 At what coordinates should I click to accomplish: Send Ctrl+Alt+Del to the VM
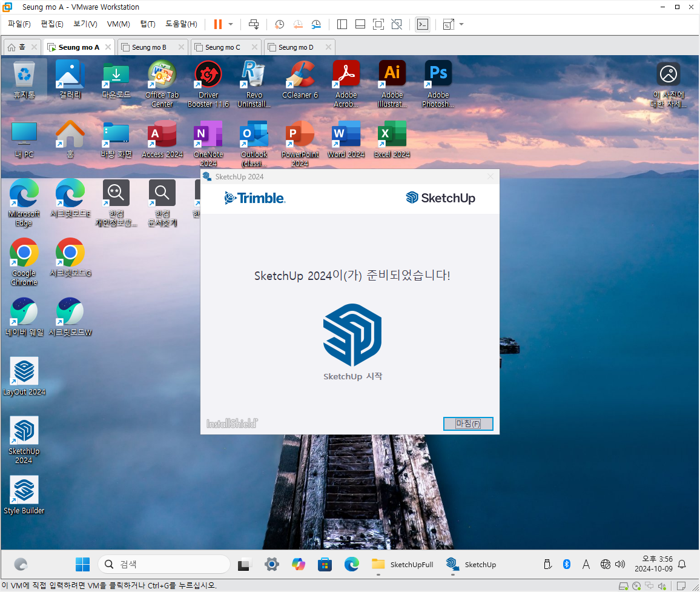click(254, 24)
